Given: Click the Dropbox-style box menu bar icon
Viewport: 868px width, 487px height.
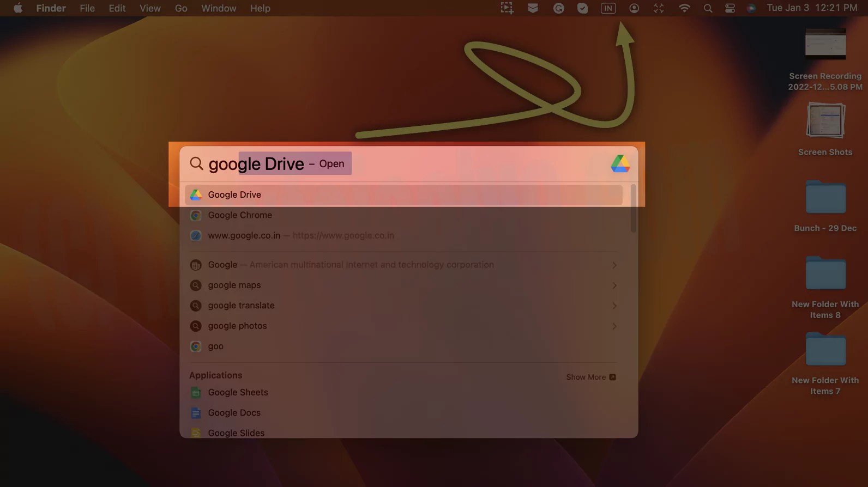Looking at the screenshot, I should tap(533, 8).
